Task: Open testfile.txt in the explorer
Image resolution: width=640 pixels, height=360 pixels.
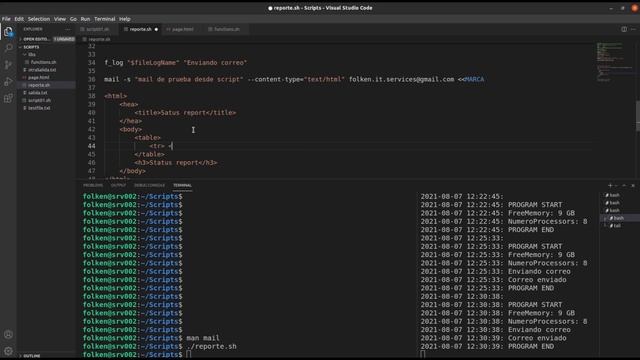Action: tap(39, 108)
